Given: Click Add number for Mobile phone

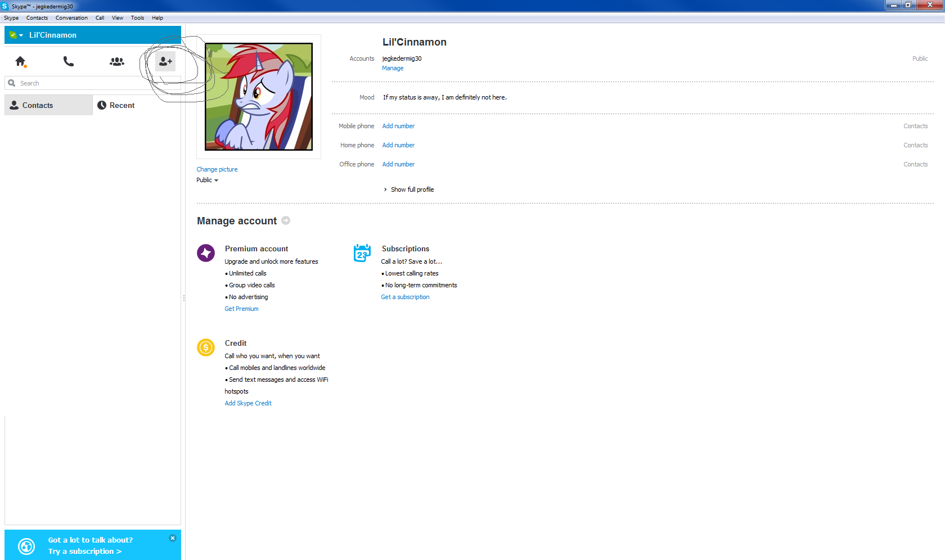Looking at the screenshot, I should tap(398, 126).
